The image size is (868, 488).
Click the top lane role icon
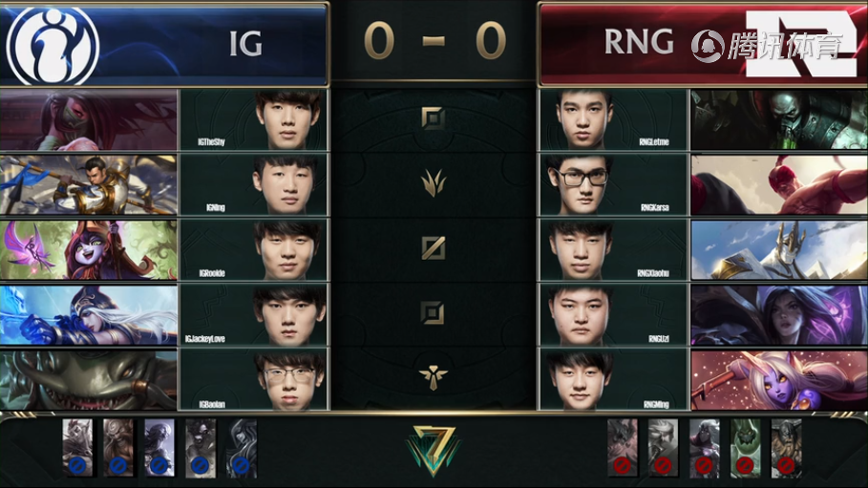click(433, 118)
